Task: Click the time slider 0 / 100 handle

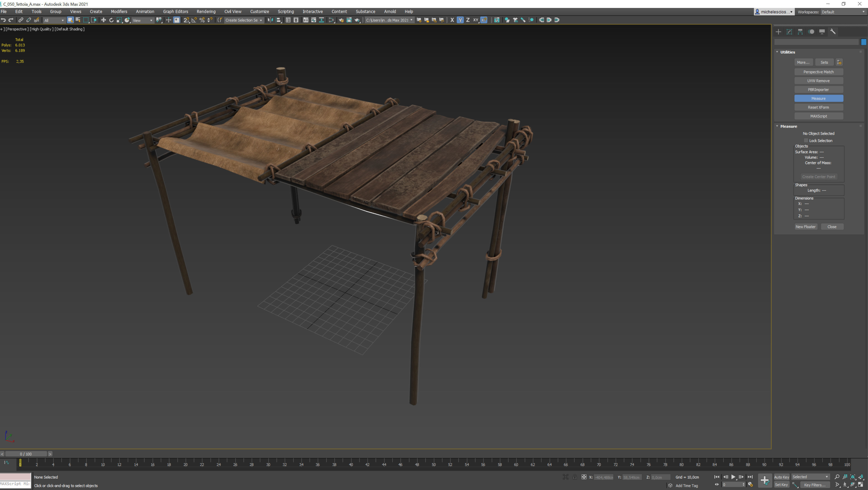Action: (x=26, y=454)
